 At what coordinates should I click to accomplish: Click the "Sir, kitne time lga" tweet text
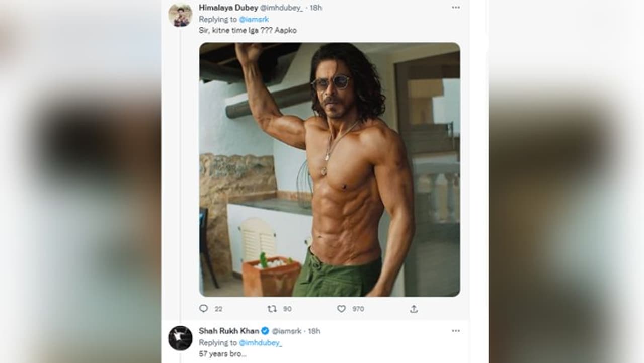(x=248, y=30)
